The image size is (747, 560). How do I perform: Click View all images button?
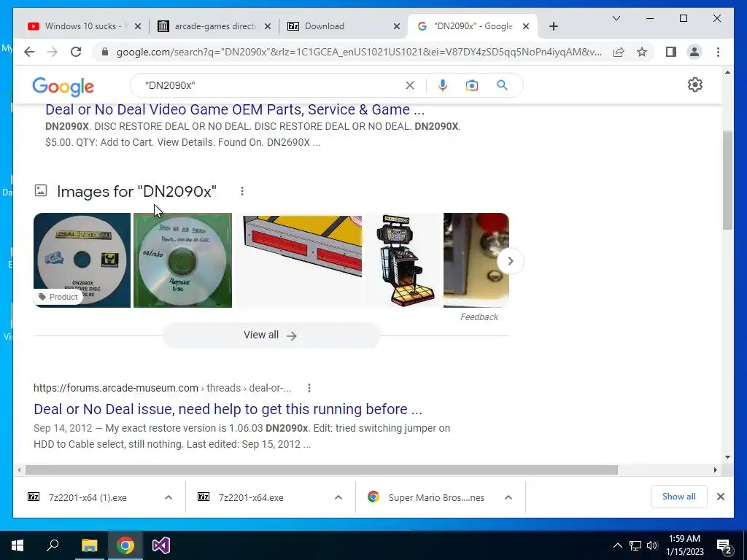[271, 335]
